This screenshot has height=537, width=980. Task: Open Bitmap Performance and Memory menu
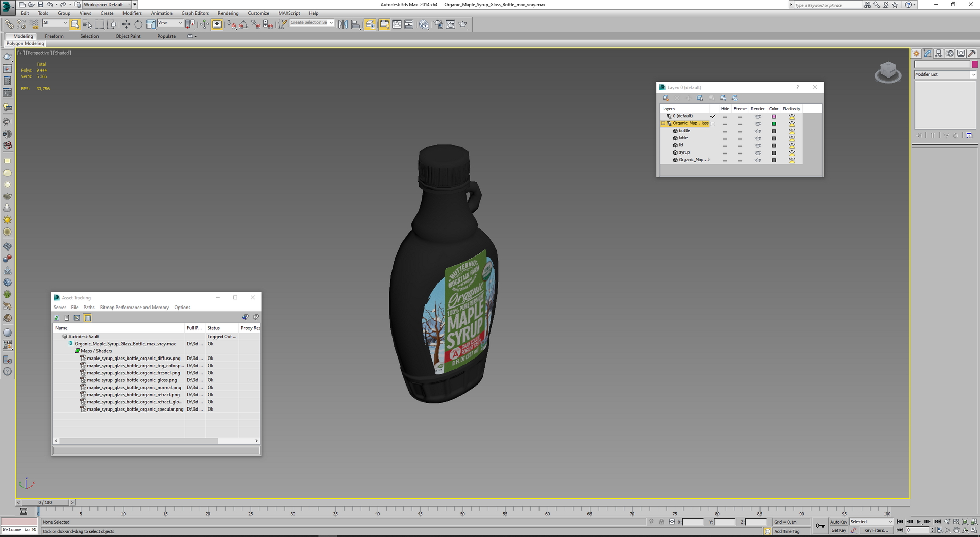click(134, 308)
